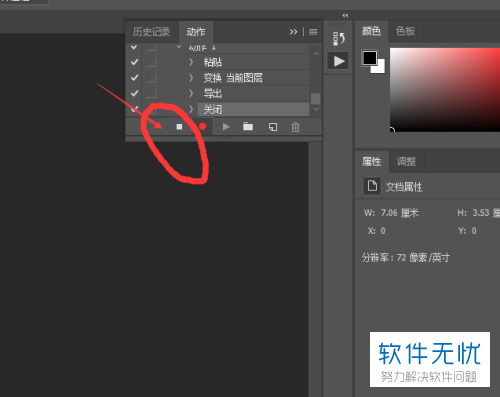Toggle dialog box for 变换 当前图层 step
Image resolution: width=500 pixels, height=397 pixels.
(151, 78)
